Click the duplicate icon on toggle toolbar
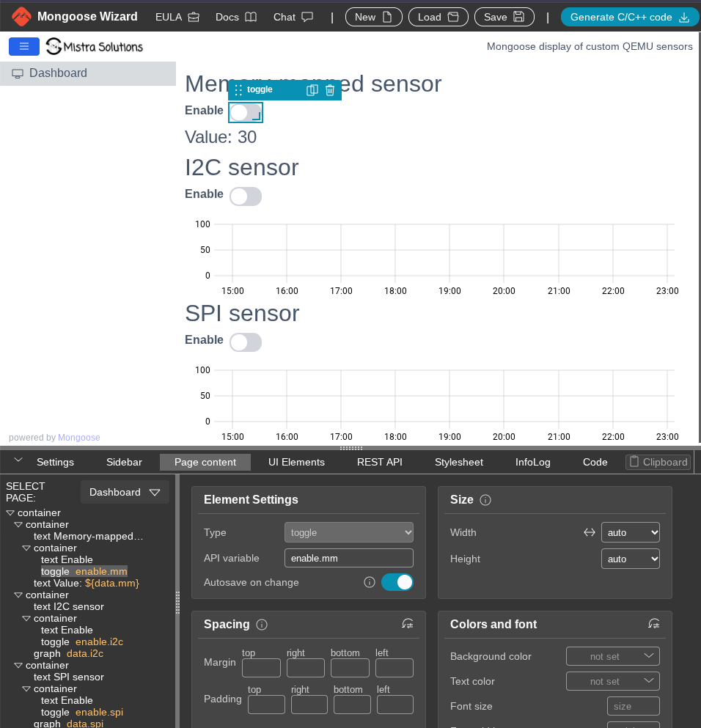Image resolution: width=701 pixels, height=728 pixels. 312,90
